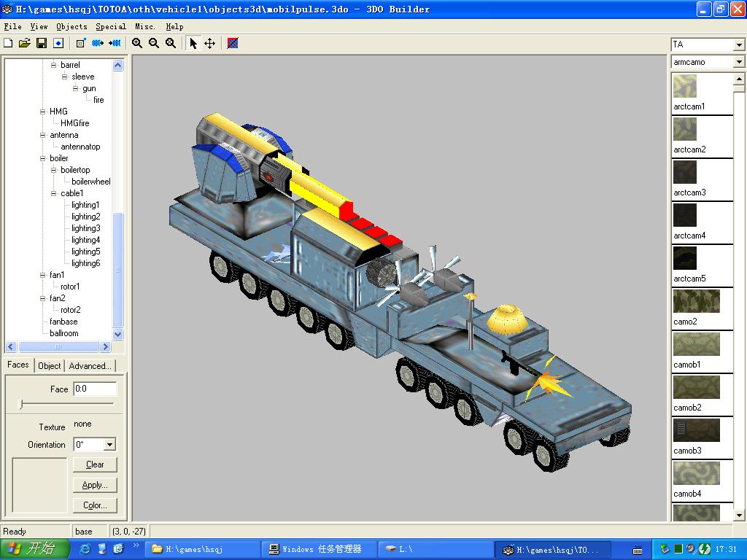Click the Zoom Out magnifier icon
Screen dimensions: 747x560
coord(154,43)
